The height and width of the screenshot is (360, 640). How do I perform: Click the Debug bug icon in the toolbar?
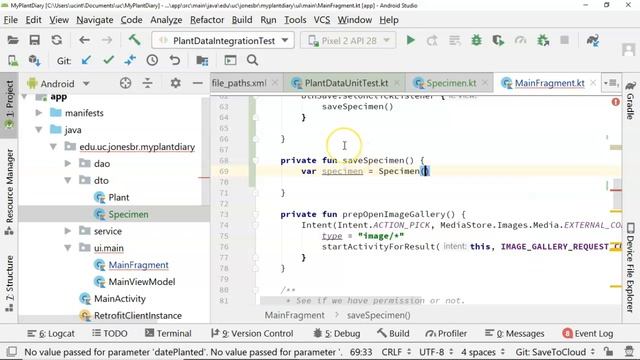[x=476, y=40]
